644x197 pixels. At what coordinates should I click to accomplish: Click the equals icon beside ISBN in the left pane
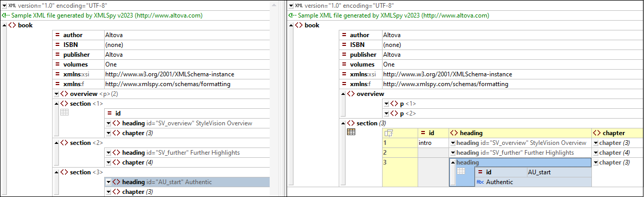pyautogui.click(x=58, y=45)
